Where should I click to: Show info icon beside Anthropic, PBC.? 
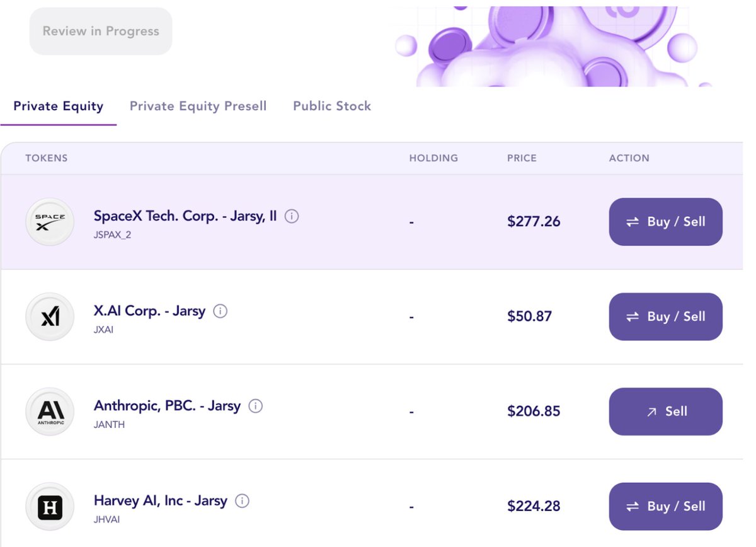pyautogui.click(x=255, y=406)
